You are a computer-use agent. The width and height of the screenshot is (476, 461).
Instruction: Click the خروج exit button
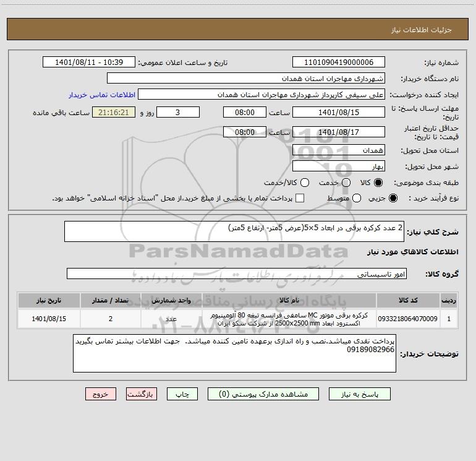pyautogui.click(x=101, y=394)
